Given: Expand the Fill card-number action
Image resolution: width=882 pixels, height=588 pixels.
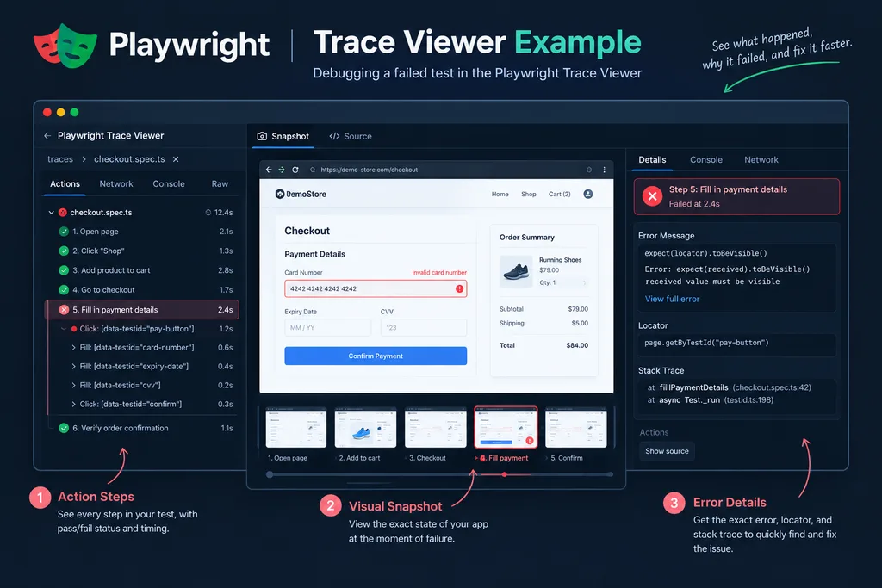Looking at the screenshot, I should (74, 348).
